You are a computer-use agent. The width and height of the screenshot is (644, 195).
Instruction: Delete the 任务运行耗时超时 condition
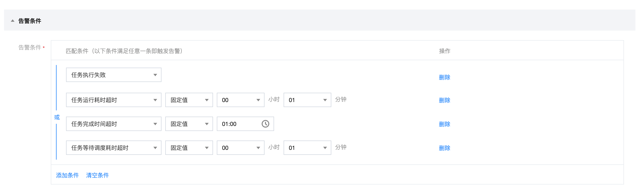click(444, 100)
